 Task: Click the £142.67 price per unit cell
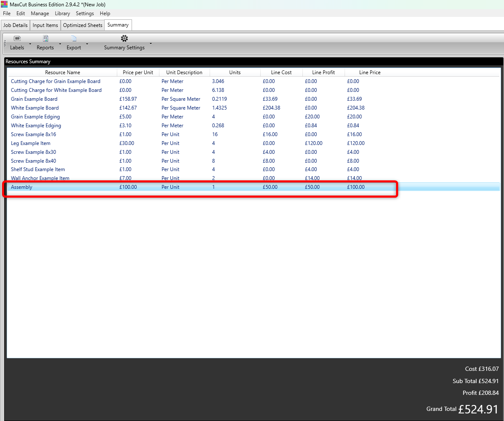[128, 108]
